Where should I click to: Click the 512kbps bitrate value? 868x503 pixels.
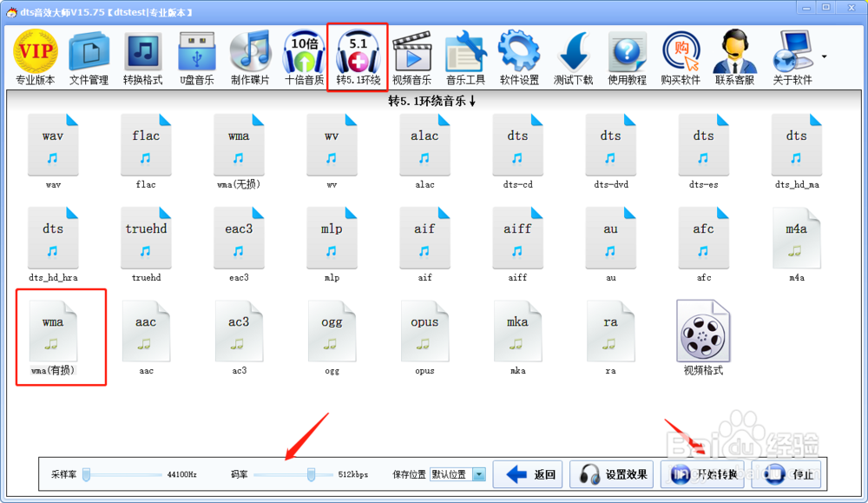point(353,474)
